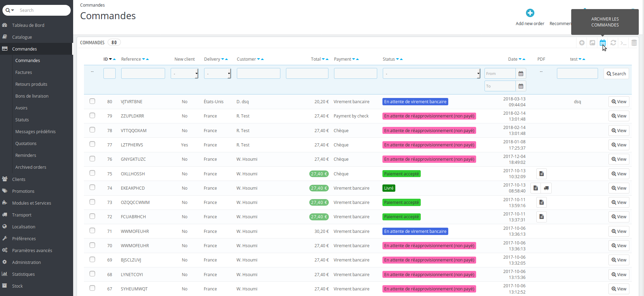The height and width of the screenshot is (296, 644).
Task: Open the Delivery country filter dropdown
Action: click(x=218, y=74)
